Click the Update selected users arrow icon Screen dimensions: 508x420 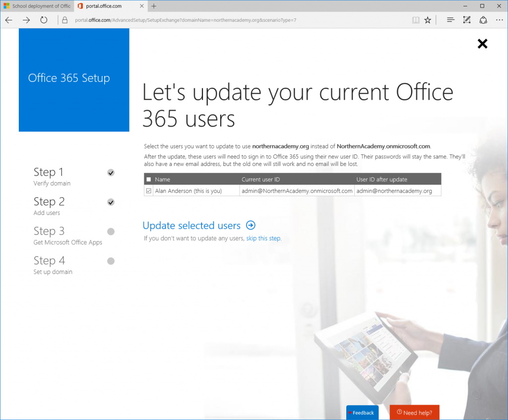click(x=251, y=225)
